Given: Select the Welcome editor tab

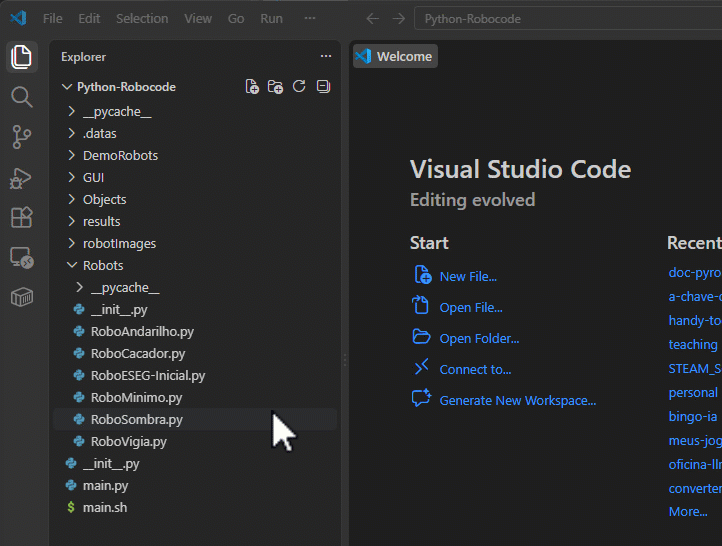Looking at the screenshot, I should [x=395, y=56].
